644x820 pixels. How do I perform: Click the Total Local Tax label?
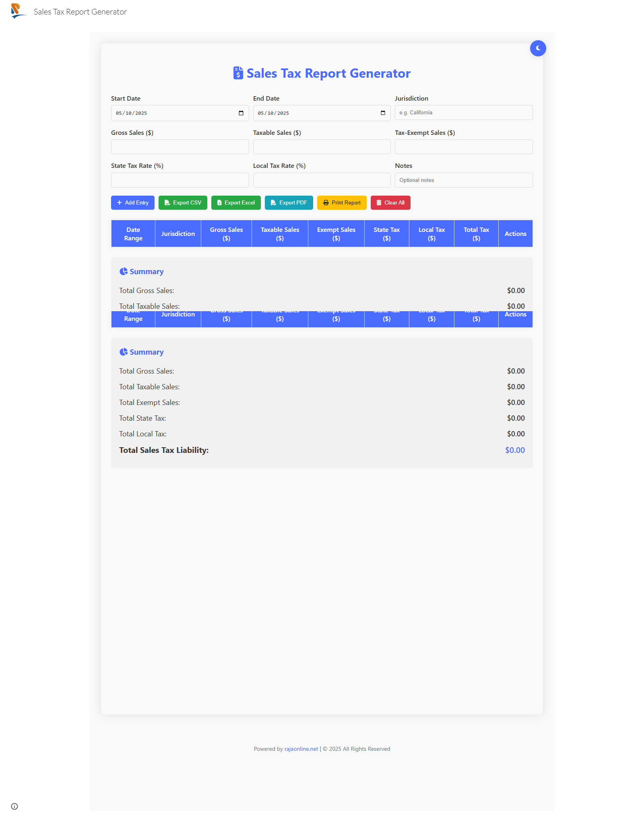click(143, 434)
